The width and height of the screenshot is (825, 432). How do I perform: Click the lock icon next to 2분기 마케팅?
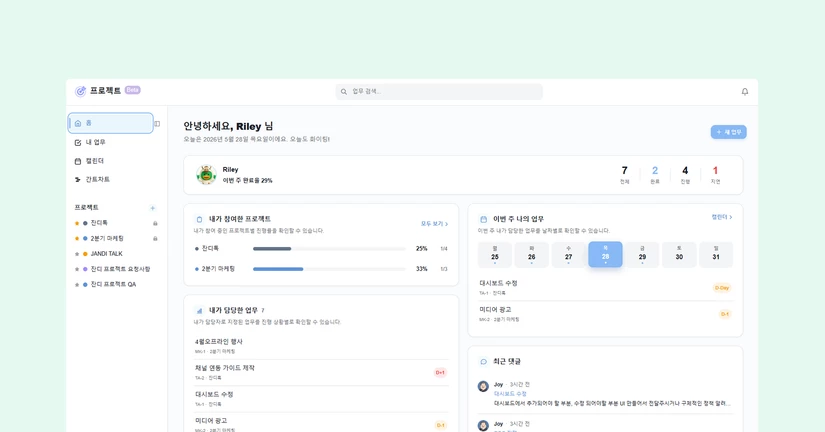pyautogui.click(x=155, y=238)
